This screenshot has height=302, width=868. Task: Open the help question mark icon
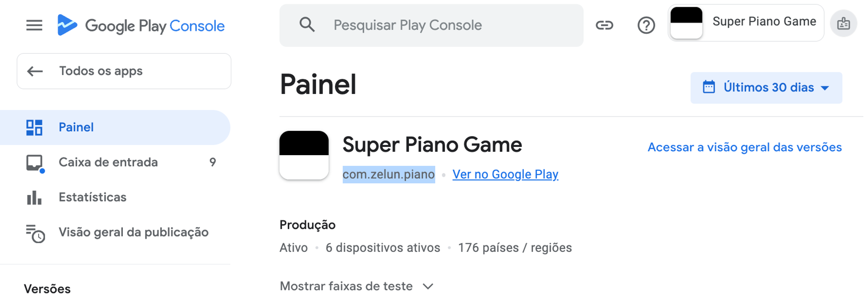[646, 25]
